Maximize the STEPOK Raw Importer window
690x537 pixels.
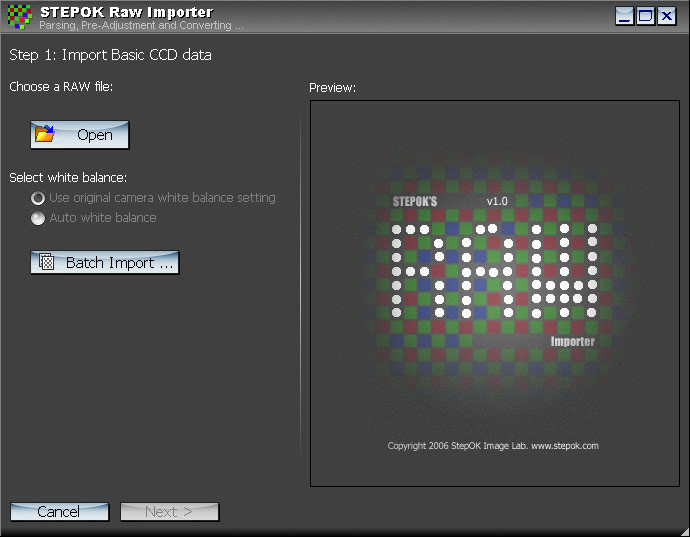tap(646, 16)
